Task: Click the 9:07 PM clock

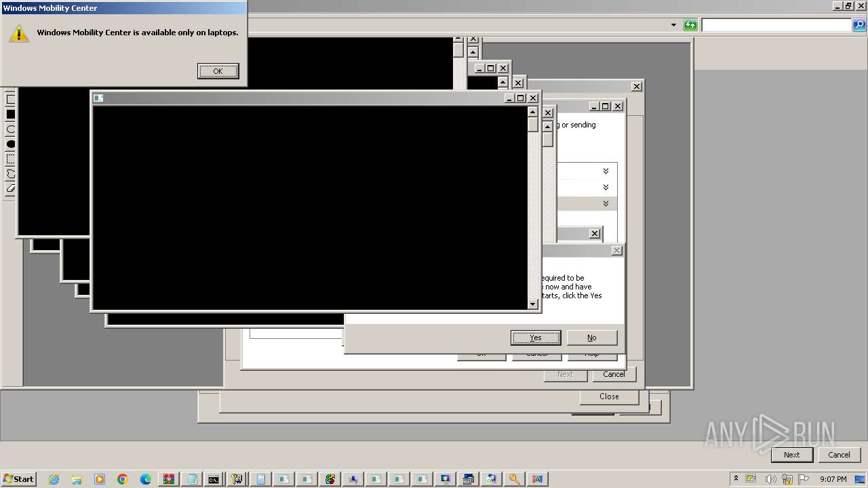Action: [833, 479]
